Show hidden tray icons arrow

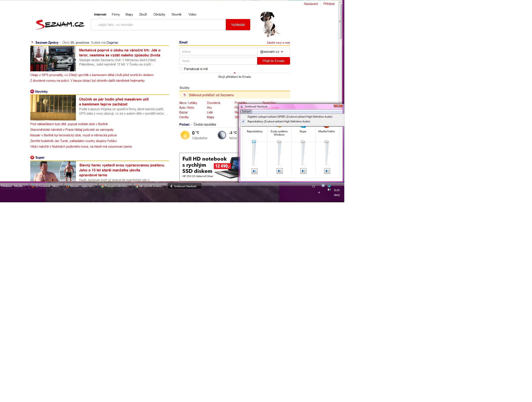pos(319,193)
